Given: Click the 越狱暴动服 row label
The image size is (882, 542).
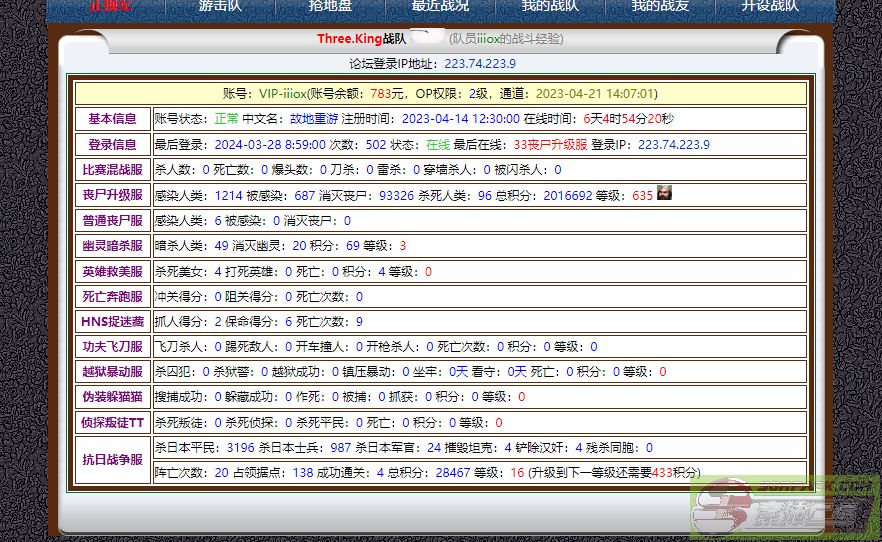Looking at the screenshot, I should point(112,372).
